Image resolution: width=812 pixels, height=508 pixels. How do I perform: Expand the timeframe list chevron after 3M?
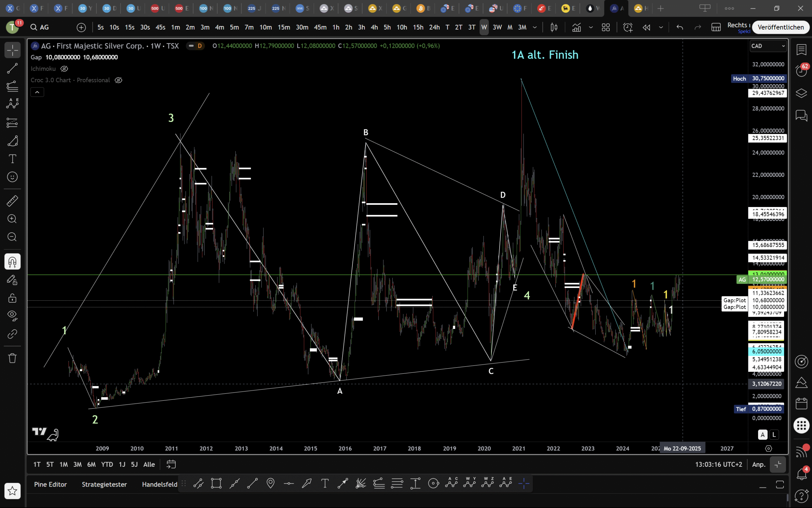[535, 27]
